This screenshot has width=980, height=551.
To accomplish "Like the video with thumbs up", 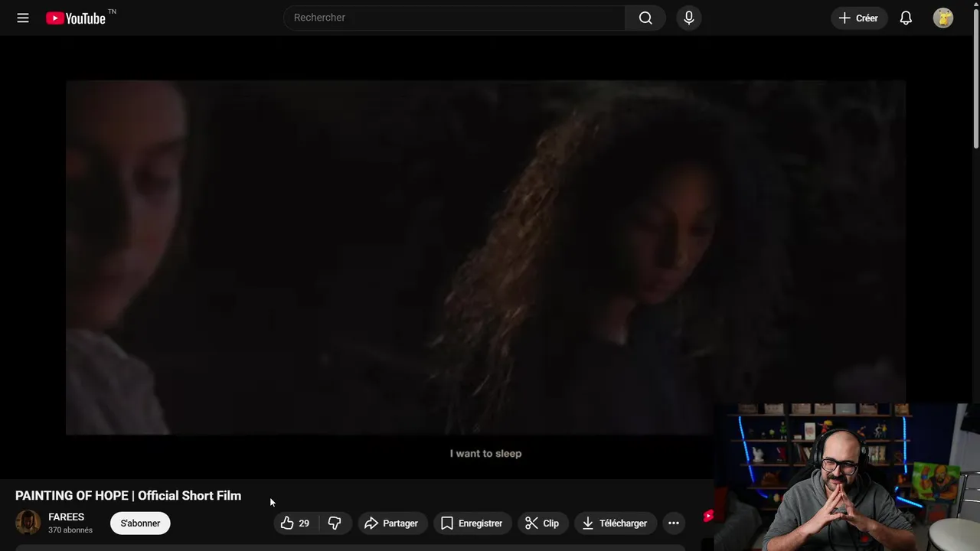I will 296,523.
